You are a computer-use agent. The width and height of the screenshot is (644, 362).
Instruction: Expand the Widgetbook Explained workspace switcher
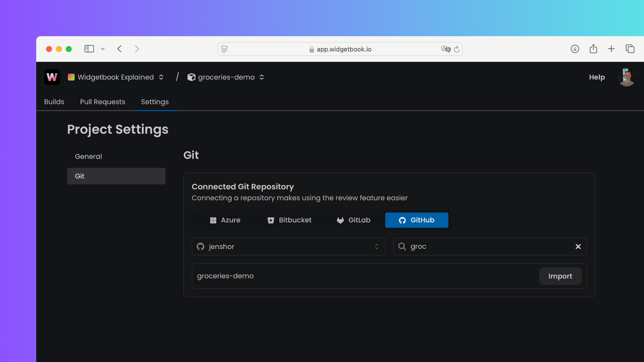116,77
